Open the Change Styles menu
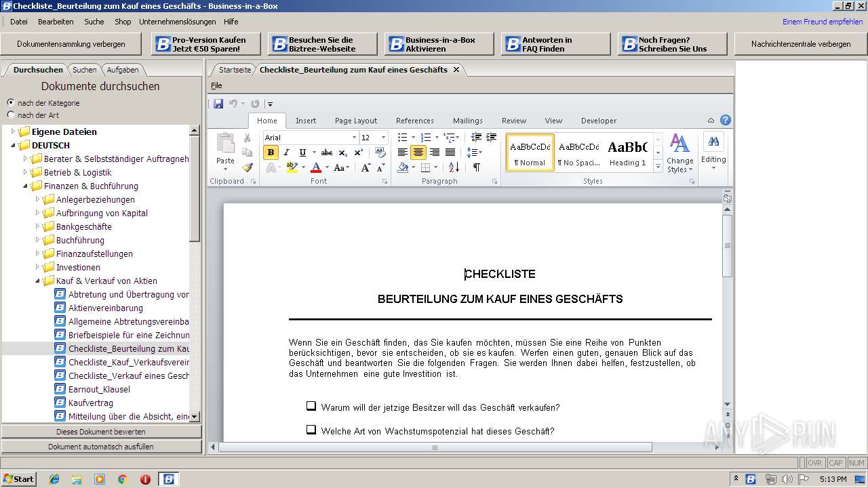 (x=679, y=153)
